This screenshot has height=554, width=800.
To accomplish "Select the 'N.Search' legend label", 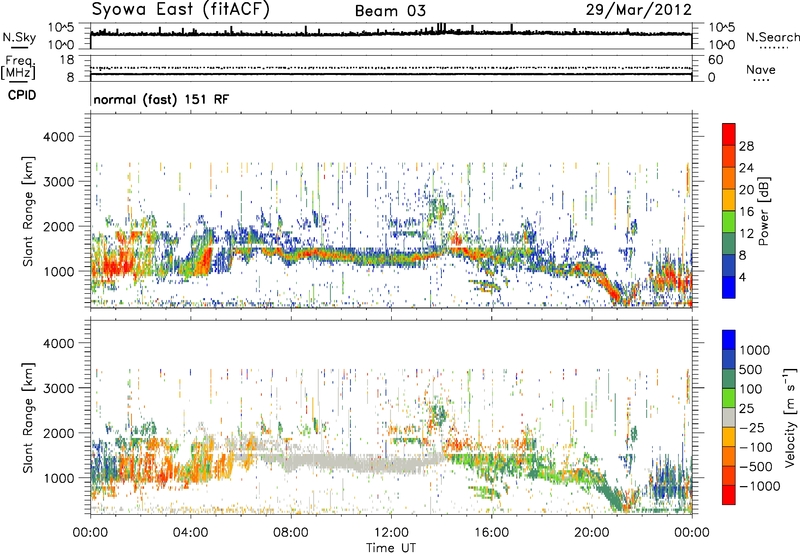I will pos(772,37).
